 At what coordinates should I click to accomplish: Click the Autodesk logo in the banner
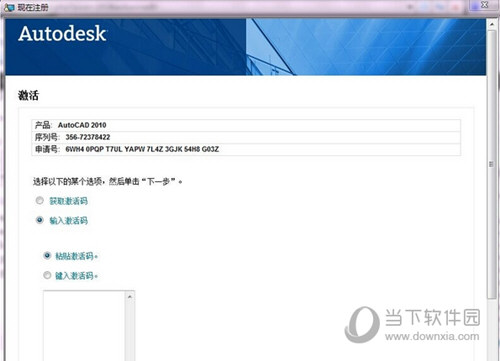[x=62, y=34]
